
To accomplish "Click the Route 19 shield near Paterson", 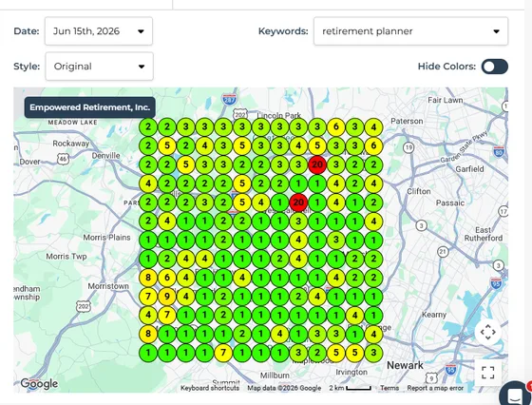I will point(408,147).
